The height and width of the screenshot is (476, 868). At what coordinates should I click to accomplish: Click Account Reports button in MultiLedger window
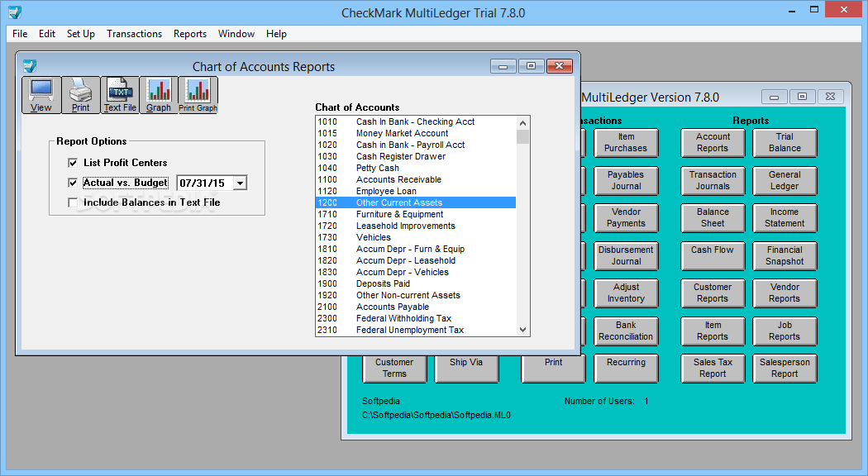point(713,143)
